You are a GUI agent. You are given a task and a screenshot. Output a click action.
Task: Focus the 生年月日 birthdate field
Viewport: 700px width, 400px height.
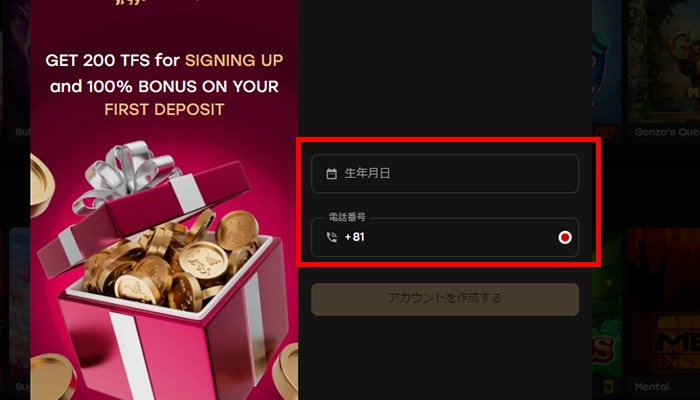point(445,174)
